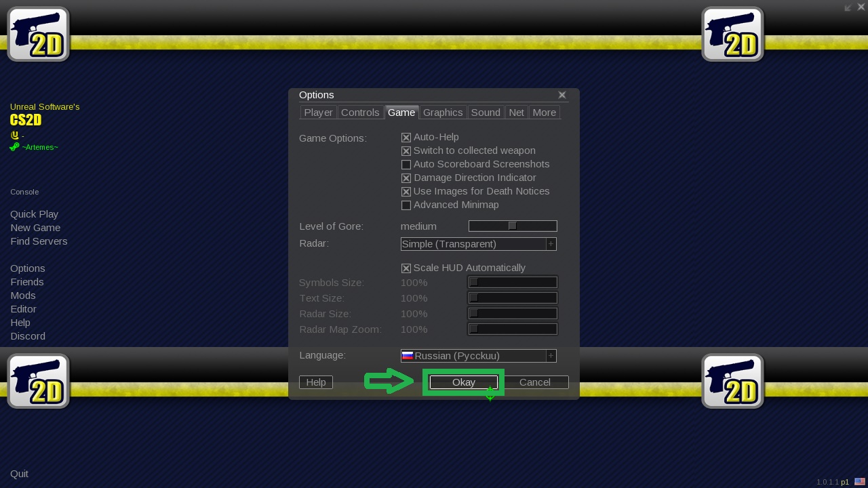Click the "Options" dialog title
Image resolution: width=868 pixels, height=488 pixels.
[317, 95]
